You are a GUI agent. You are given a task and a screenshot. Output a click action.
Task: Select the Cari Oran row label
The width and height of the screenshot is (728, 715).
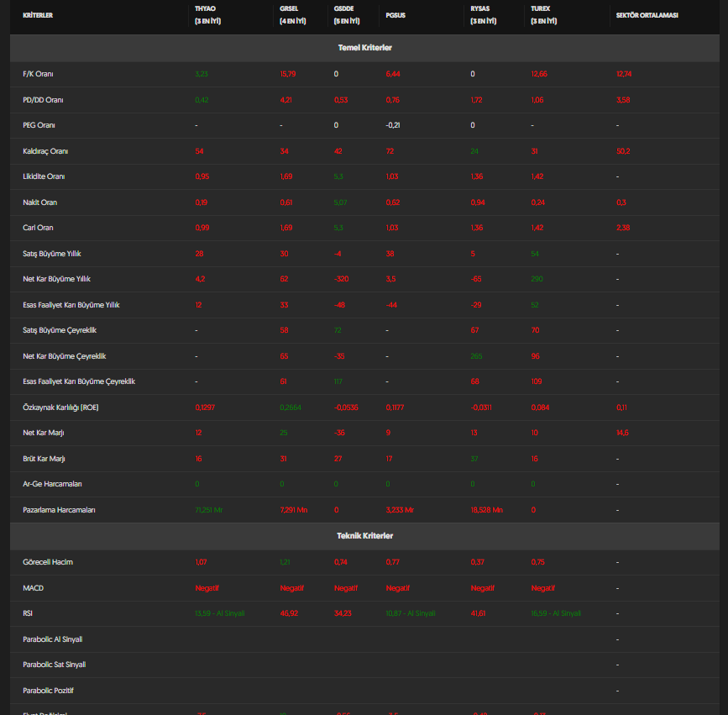38,228
